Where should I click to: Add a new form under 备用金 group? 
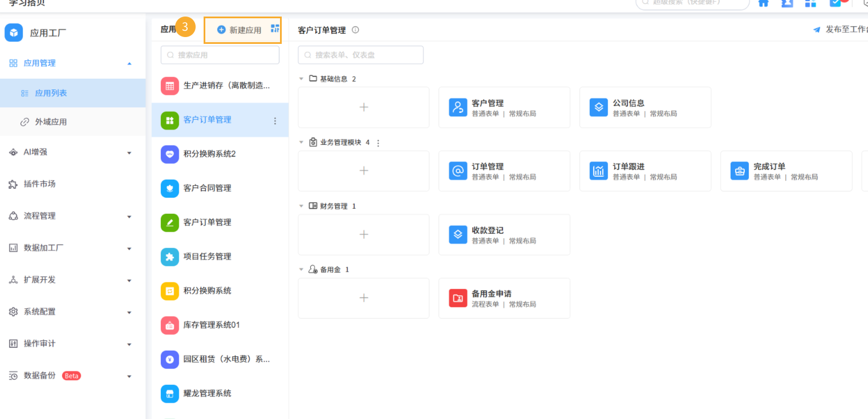(x=364, y=298)
